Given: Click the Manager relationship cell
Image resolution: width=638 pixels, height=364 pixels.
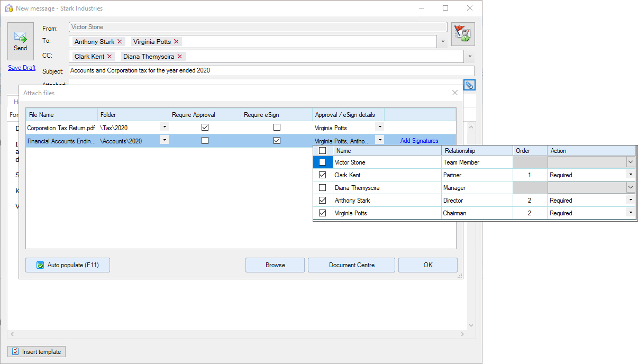Looking at the screenshot, I should pos(477,188).
